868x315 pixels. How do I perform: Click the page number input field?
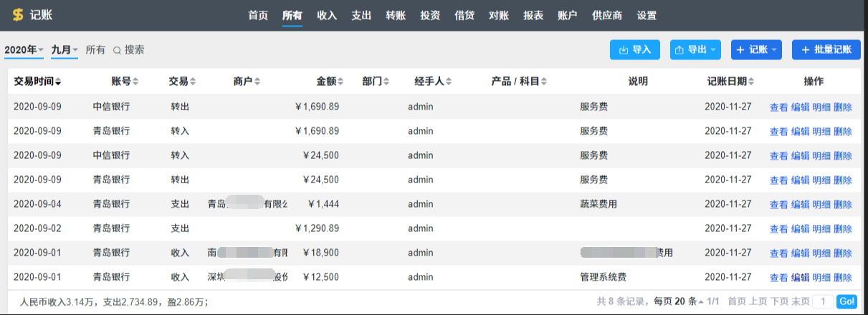[824, 302]
